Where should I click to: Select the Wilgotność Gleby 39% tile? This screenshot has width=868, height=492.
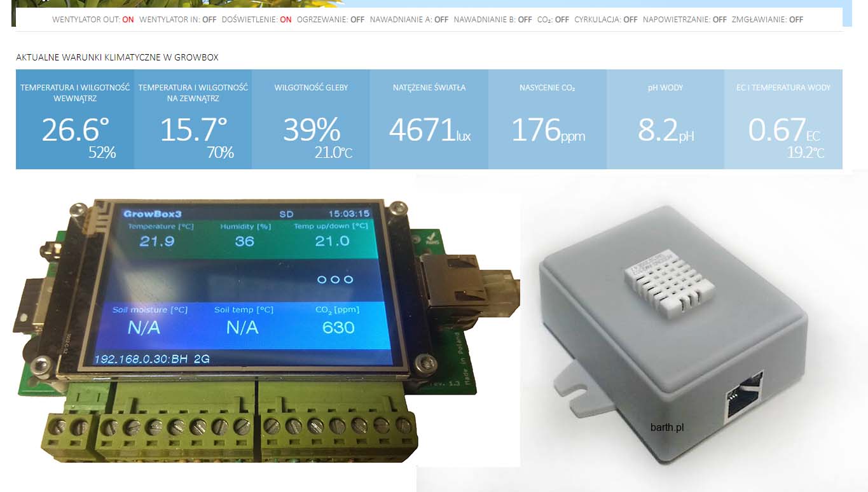[x=311, y=120]
